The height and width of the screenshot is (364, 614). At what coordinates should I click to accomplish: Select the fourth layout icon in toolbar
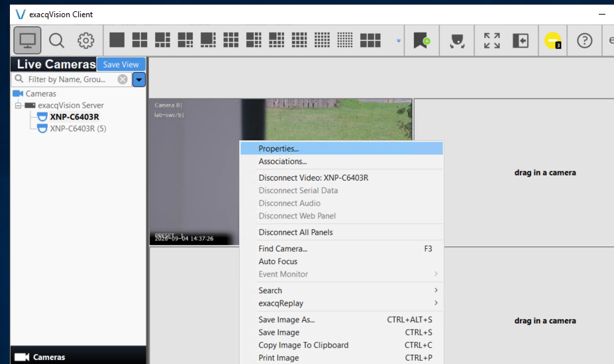click(x=185, y=40)
